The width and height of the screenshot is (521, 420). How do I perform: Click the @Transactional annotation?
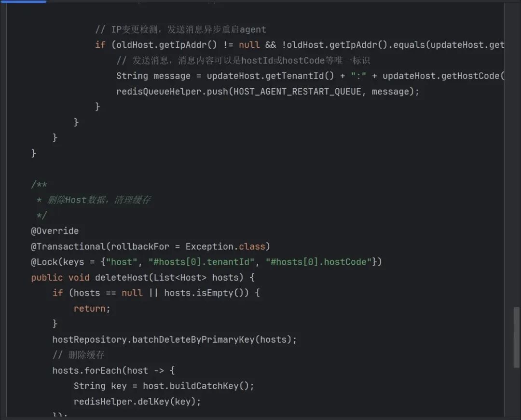tap(68, 246)
